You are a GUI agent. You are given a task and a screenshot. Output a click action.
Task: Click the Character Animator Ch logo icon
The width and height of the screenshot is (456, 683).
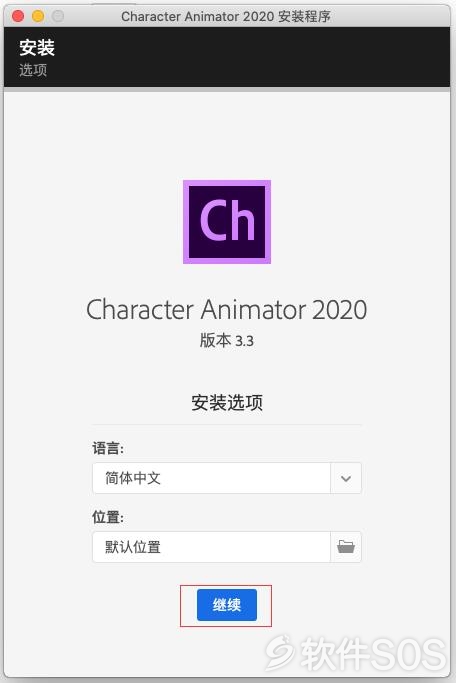coord(226,221)
